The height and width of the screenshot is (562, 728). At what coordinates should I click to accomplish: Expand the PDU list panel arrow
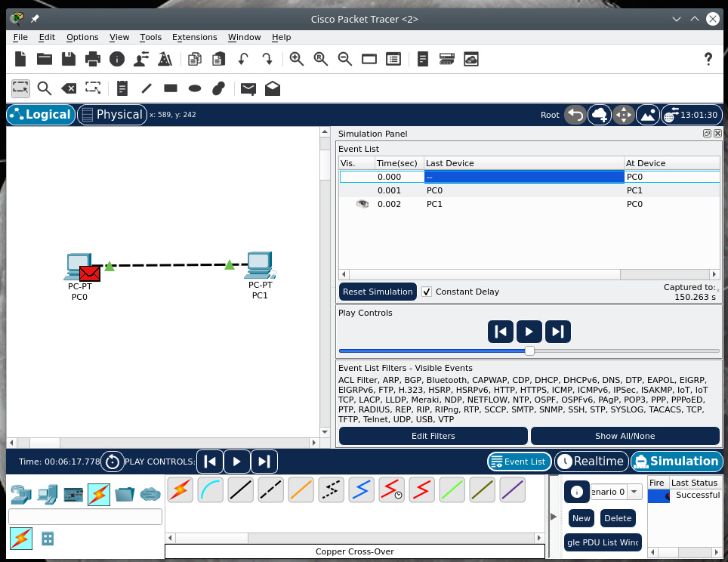pos(554,517)
